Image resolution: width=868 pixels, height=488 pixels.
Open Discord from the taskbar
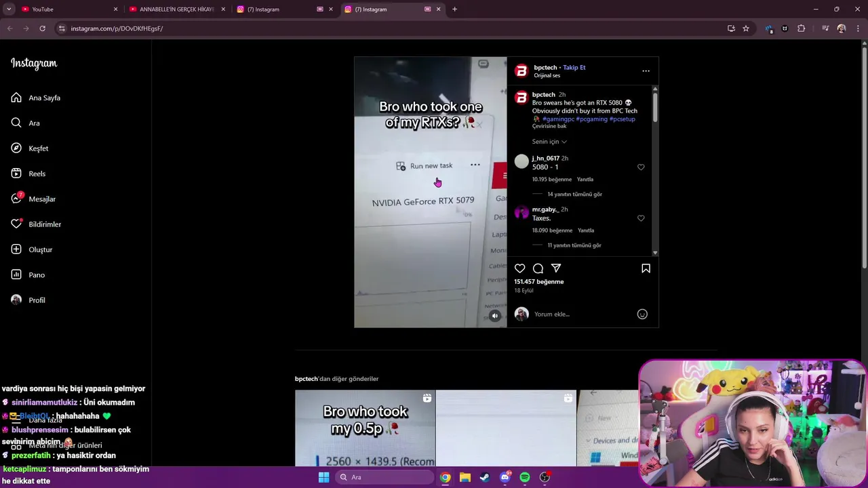coord(505,477)
